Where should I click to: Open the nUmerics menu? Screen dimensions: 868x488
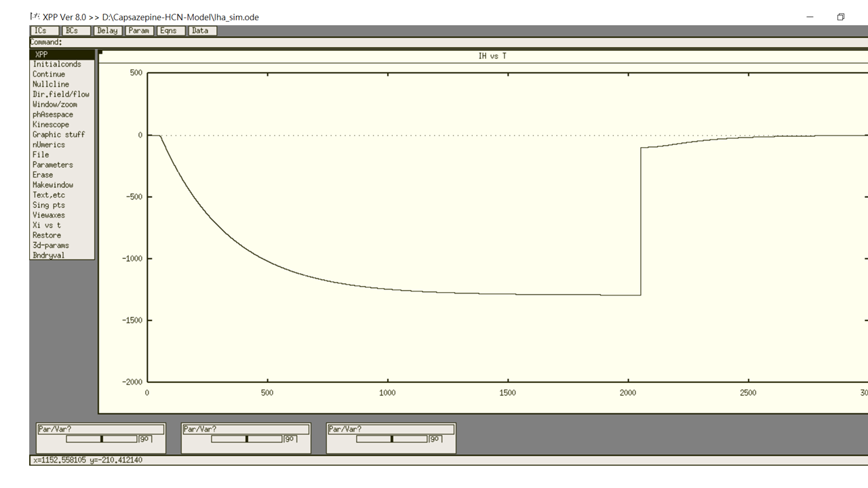[x=62, y=144]
